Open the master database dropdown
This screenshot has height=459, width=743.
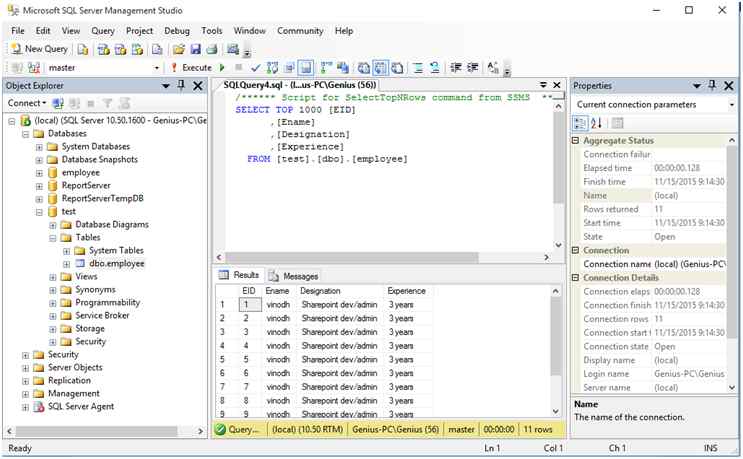click(x=156, y=68)
